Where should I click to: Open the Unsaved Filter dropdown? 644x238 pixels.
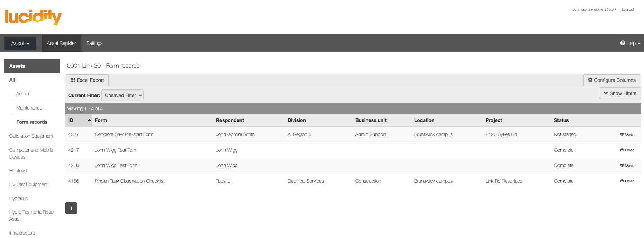point(123,95)
